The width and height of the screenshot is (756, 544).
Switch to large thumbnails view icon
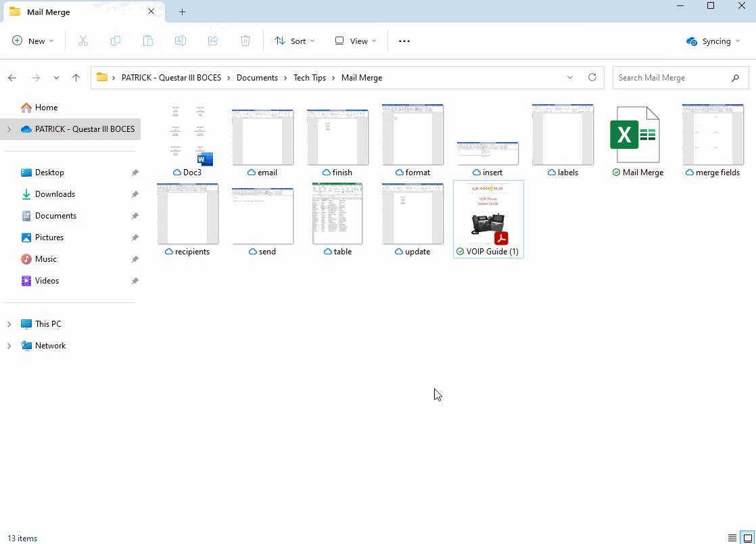(x=748, y=538)
